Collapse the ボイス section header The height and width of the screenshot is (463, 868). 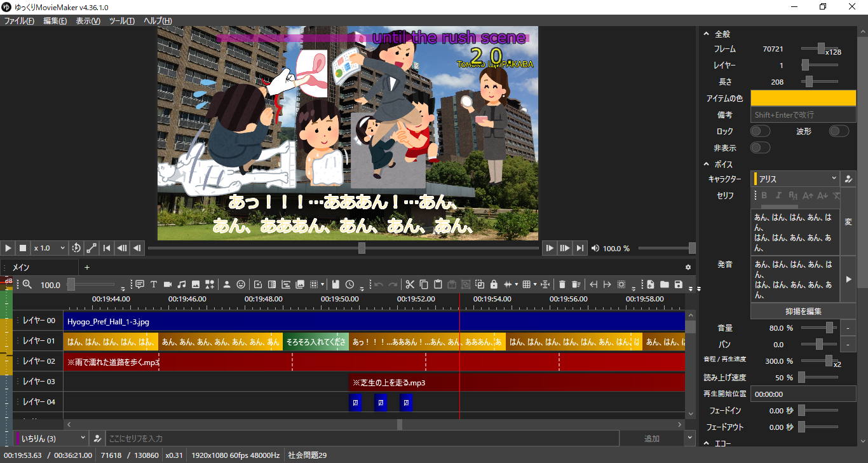tap(724, 164)
